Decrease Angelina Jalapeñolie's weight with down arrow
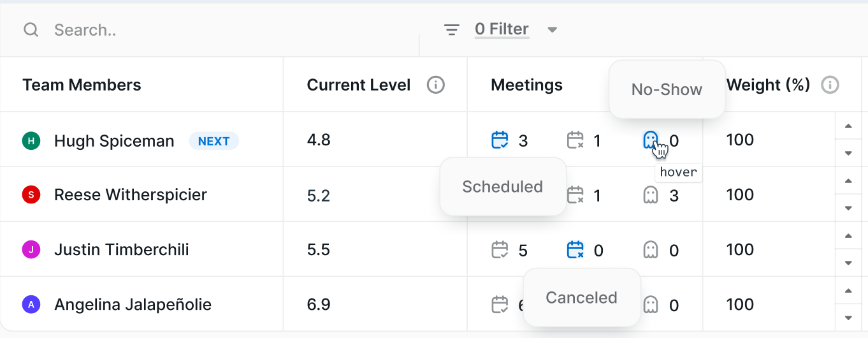Viewport: 868px width, 338px height. 848,318
